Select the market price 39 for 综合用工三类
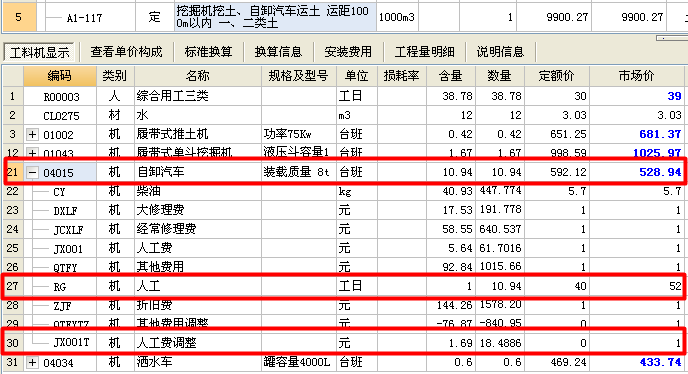 (674, 96)
